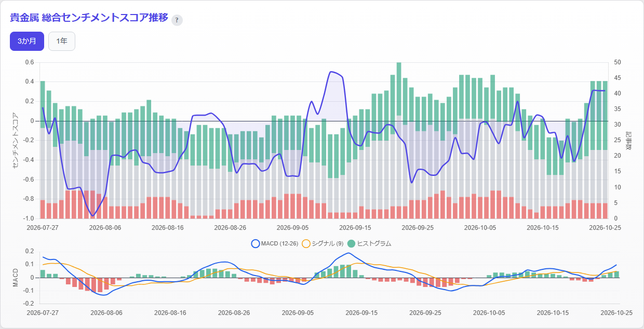Click the 2026-08-26 date on sentiment chart axis
Screen dimensions: 644x329
pos(230,227)
